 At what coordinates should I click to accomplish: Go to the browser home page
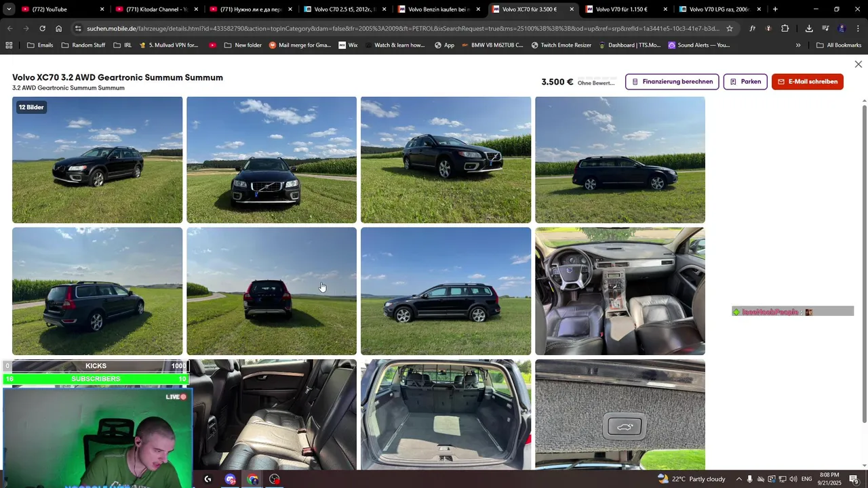[58, 28]
